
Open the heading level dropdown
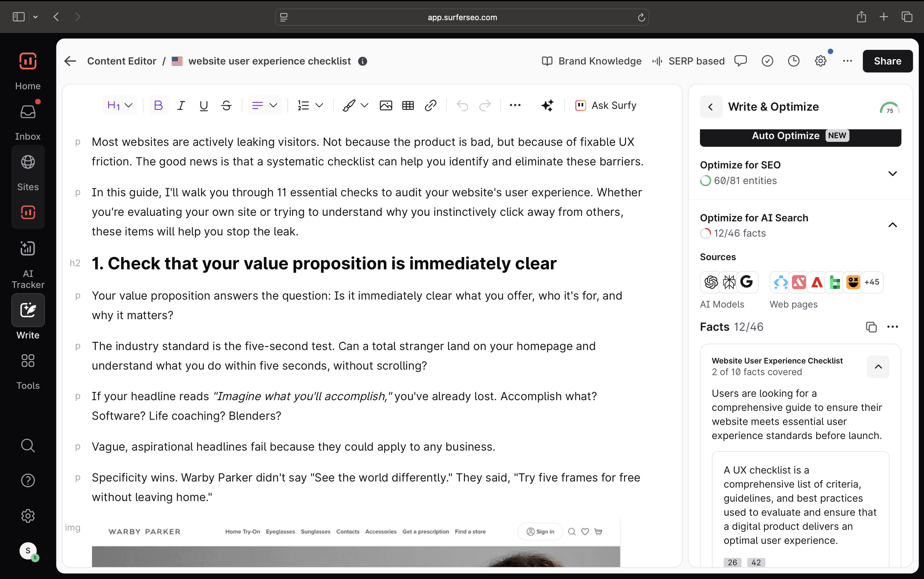point(120,105)
